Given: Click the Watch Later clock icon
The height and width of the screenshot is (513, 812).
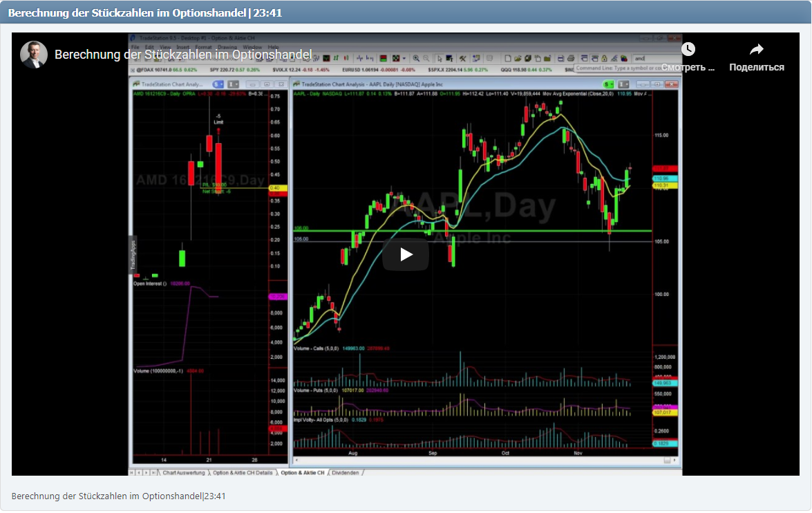Looking at the screenshot, I should click(688, 50).
